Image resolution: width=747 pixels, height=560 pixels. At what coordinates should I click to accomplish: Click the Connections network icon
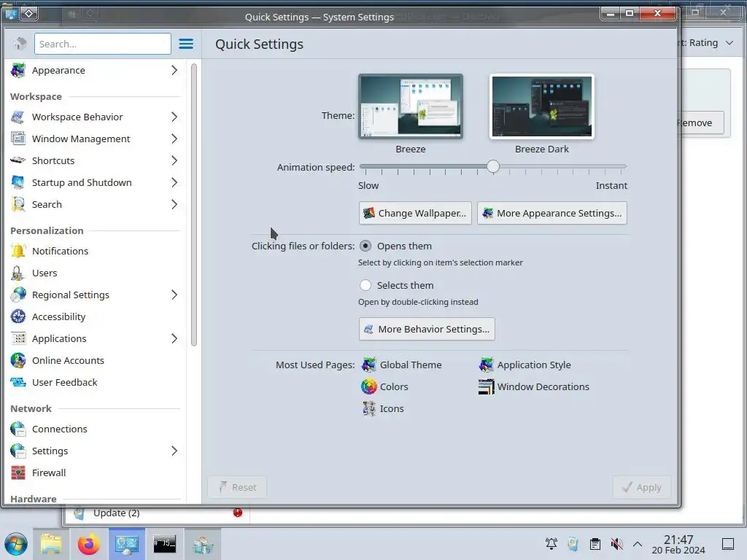18,429
